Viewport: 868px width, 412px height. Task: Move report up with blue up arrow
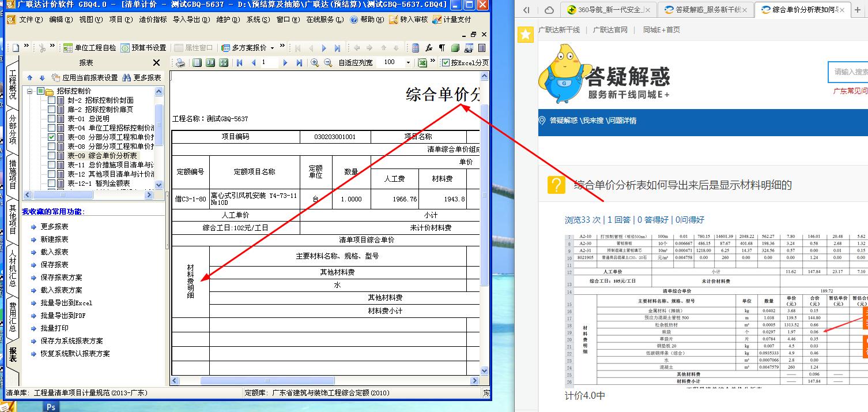tap(30, 77)
